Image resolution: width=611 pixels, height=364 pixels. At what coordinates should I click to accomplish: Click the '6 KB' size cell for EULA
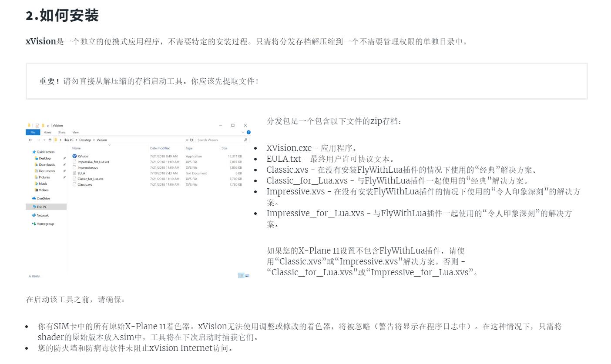point(238,173)
